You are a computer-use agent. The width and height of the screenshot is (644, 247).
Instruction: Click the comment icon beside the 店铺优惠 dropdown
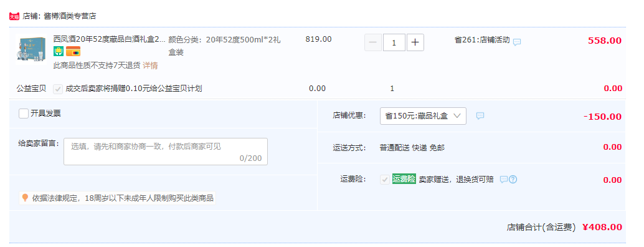480,116
